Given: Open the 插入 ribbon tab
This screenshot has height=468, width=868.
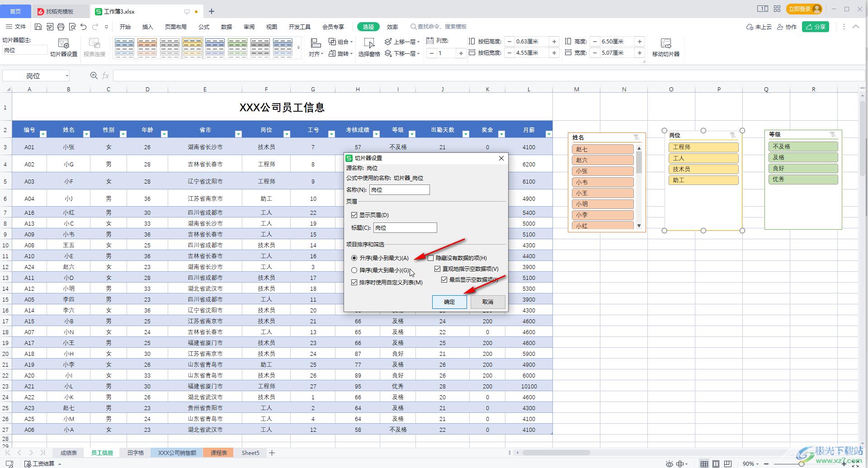Looking at the screenshot, I should (x=148, y=27).
